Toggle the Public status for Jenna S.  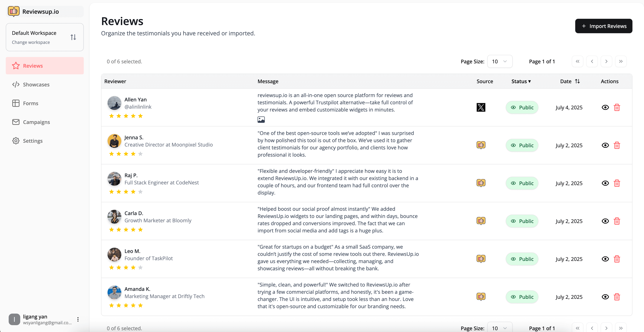pyautogui.click(x=522, y=145)
